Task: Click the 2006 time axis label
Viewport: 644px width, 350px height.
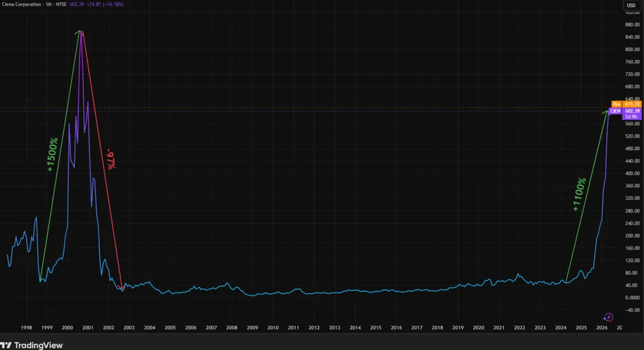Action: 191,327
